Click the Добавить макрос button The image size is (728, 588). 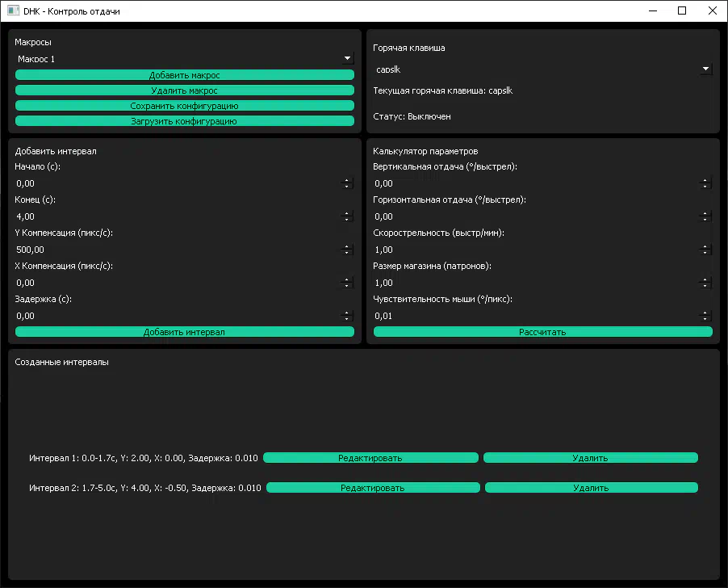[x=184, y=75]
